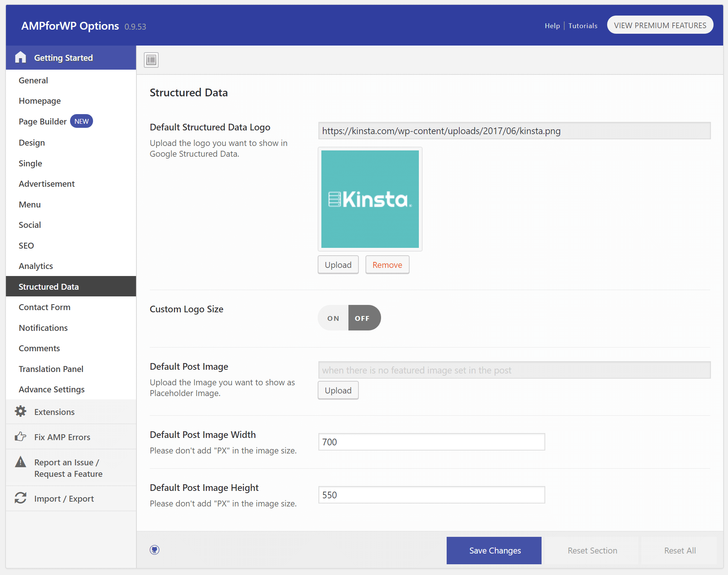Open the Page Builder menu item
The height and width of the screenshot is (575, 728).
point(43,122)
